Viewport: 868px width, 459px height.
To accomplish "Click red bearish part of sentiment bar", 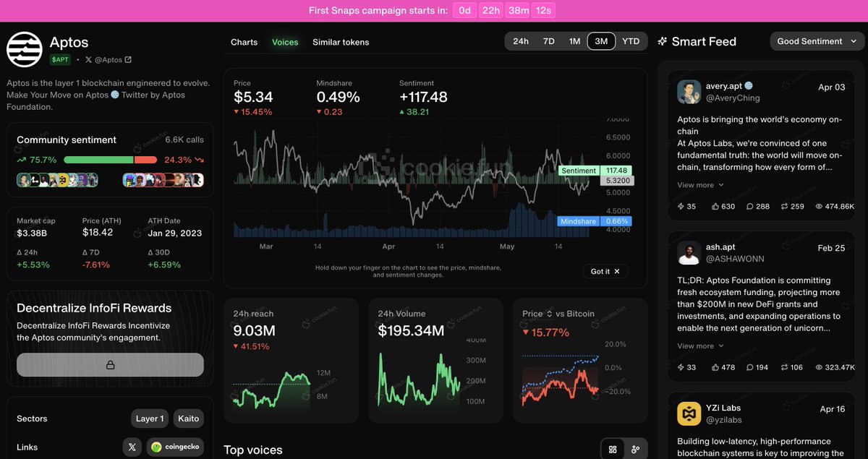I will [x=145, y=160].
